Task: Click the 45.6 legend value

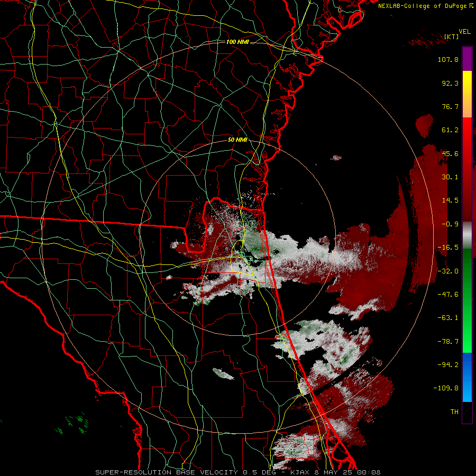Action: click(450, 153)
